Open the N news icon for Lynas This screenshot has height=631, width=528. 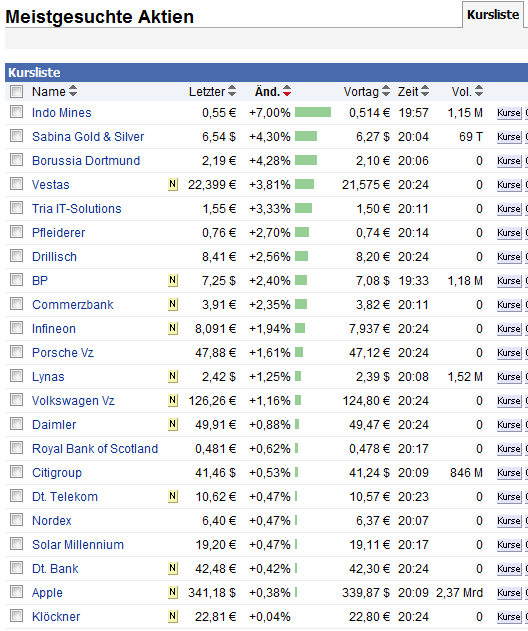tap(173, 376)
